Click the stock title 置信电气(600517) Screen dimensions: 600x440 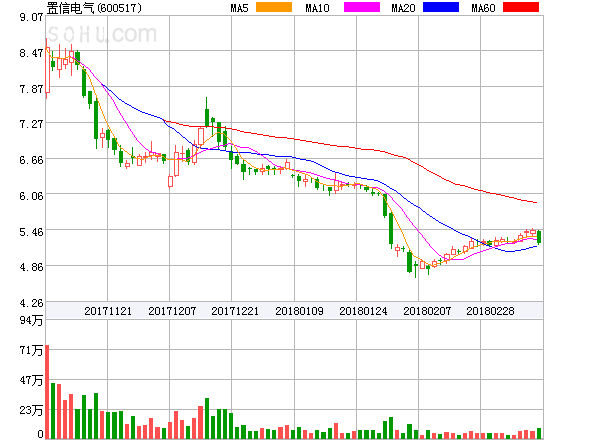(x=94, y=8)
